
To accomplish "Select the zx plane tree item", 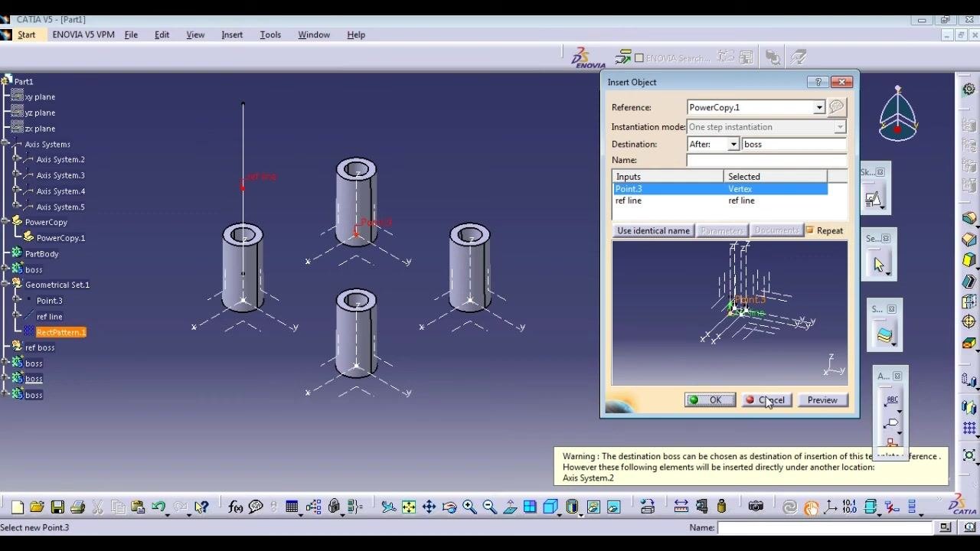I will (40, 129).
